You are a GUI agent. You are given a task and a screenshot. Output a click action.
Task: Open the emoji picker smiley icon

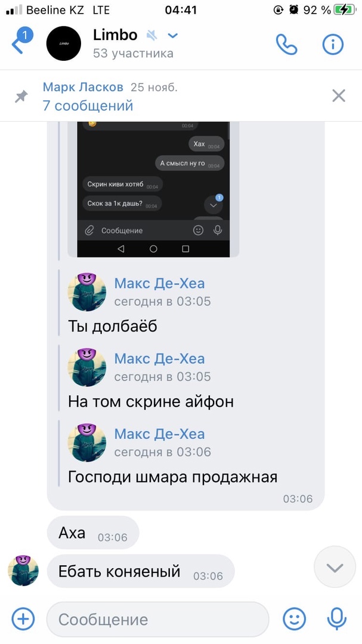(295, 619)
